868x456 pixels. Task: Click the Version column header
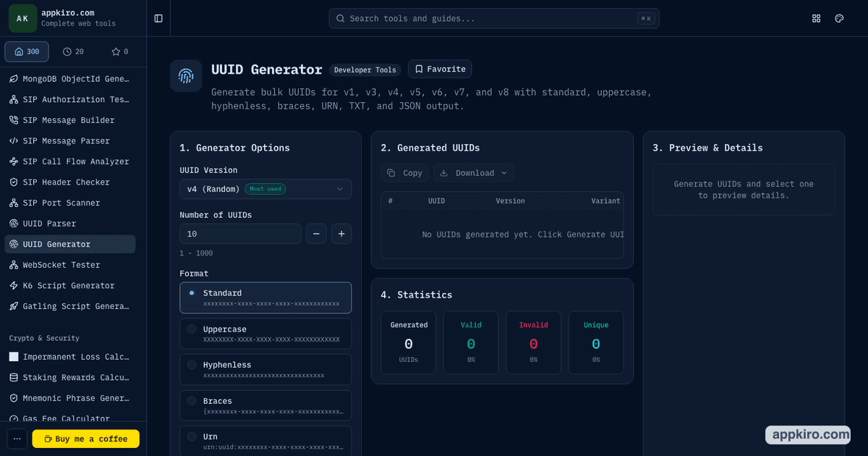pos(511,200)
